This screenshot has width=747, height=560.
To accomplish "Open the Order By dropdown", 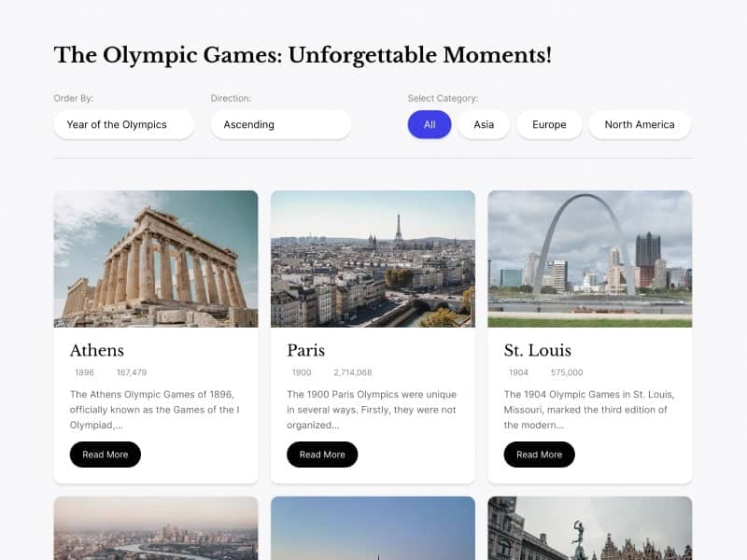I will 124,125.
